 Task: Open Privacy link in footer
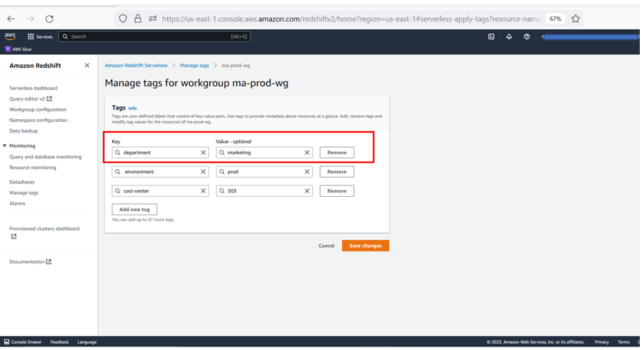pos(602,342)
